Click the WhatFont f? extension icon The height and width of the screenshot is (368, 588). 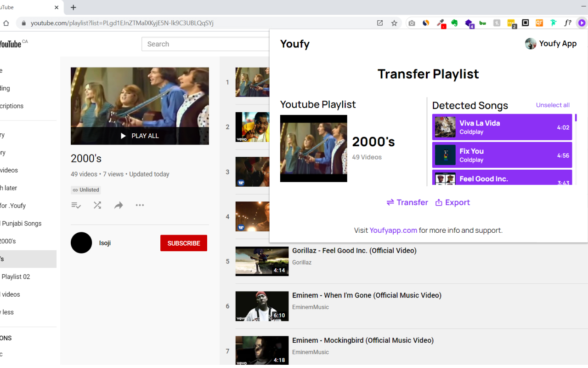click(568, 23)
